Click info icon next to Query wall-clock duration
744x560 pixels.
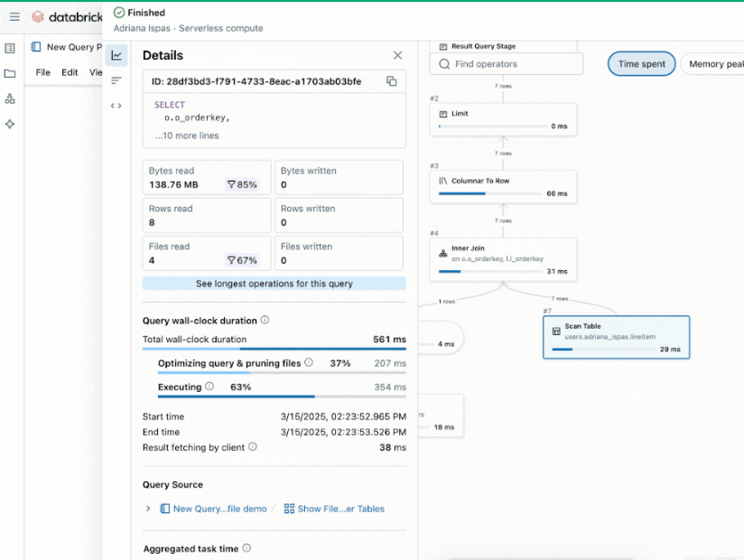[x=265, y=320]
